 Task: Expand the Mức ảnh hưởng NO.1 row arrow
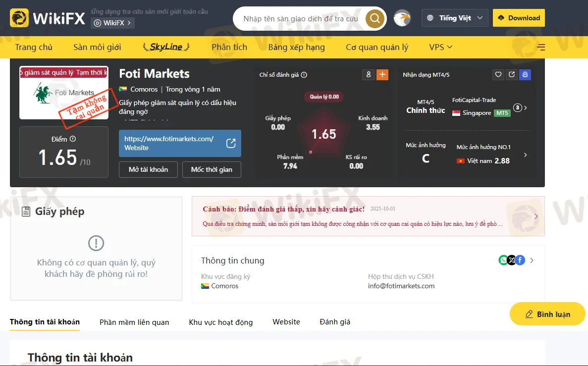526,155
